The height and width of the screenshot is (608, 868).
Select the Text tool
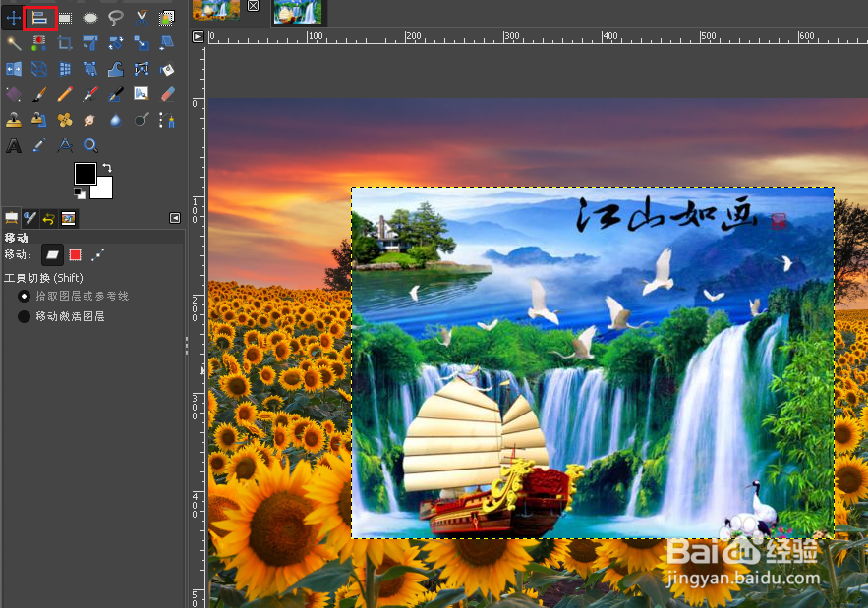[13, 145]
